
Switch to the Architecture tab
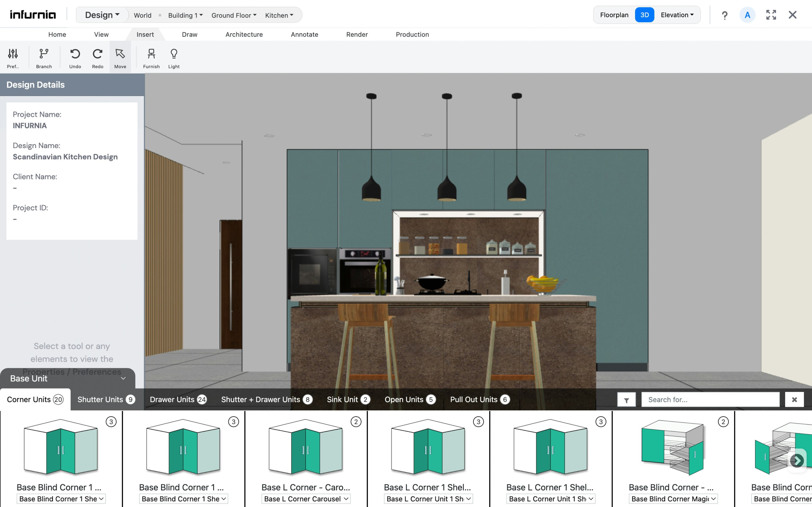(x=244, y=34)
